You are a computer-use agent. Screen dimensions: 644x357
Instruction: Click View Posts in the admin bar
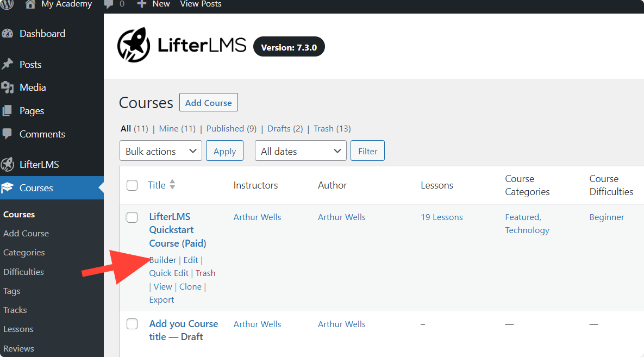[201, 4]
